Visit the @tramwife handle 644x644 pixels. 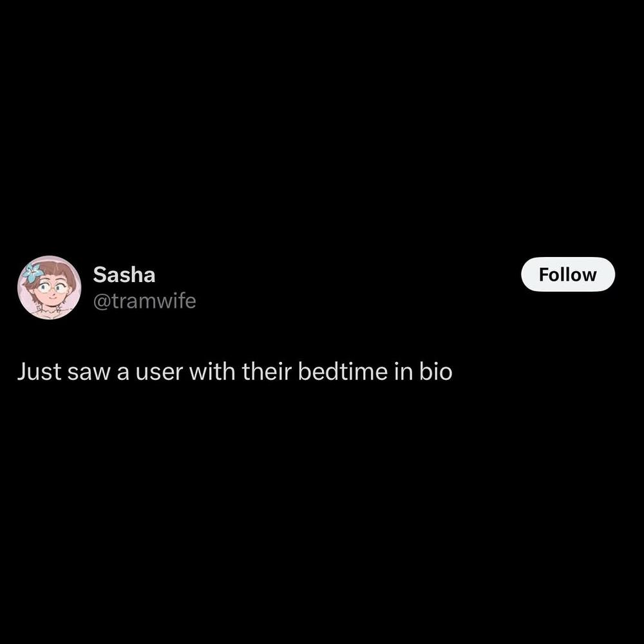tap(144, 301)
